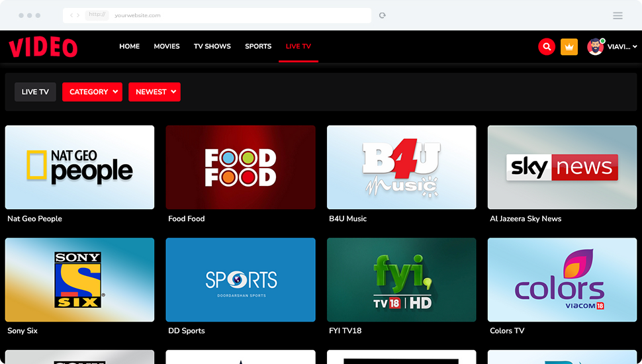
Task: Click the yellow crown premium icon
Action: point(569,47)
